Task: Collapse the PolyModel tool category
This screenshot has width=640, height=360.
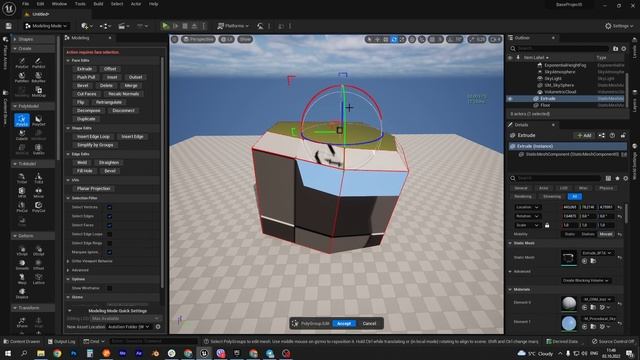Action: (15, 106)
